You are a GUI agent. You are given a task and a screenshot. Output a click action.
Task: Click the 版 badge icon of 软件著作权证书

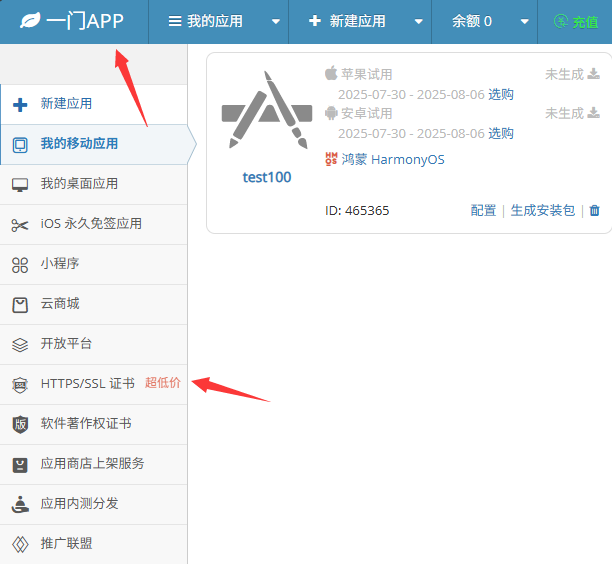tap(20, 425)
